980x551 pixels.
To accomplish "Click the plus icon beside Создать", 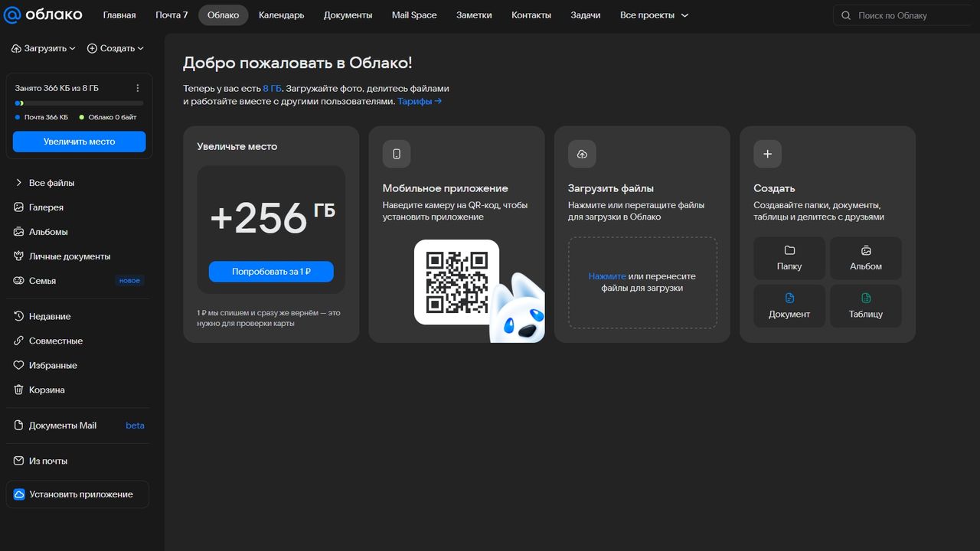I will pyautogui.click(x=92, y=48).
